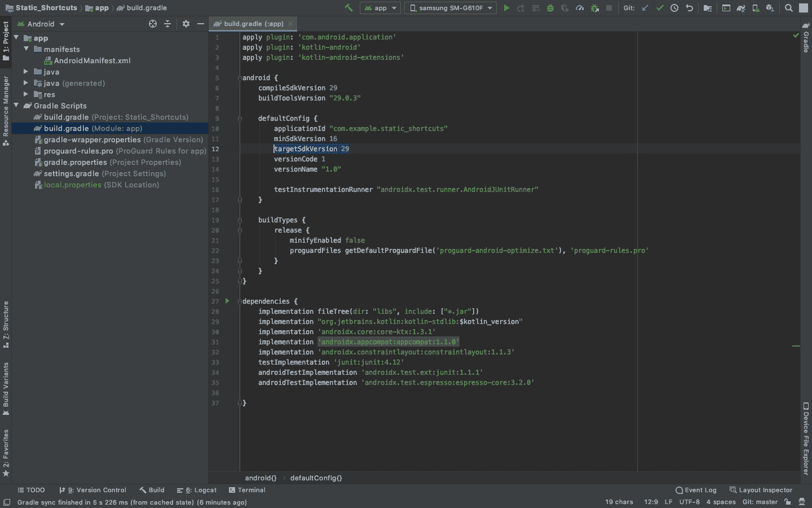Expand the java folder in Project tree
This screenshot has height=508, width=812.
(25, 72)
